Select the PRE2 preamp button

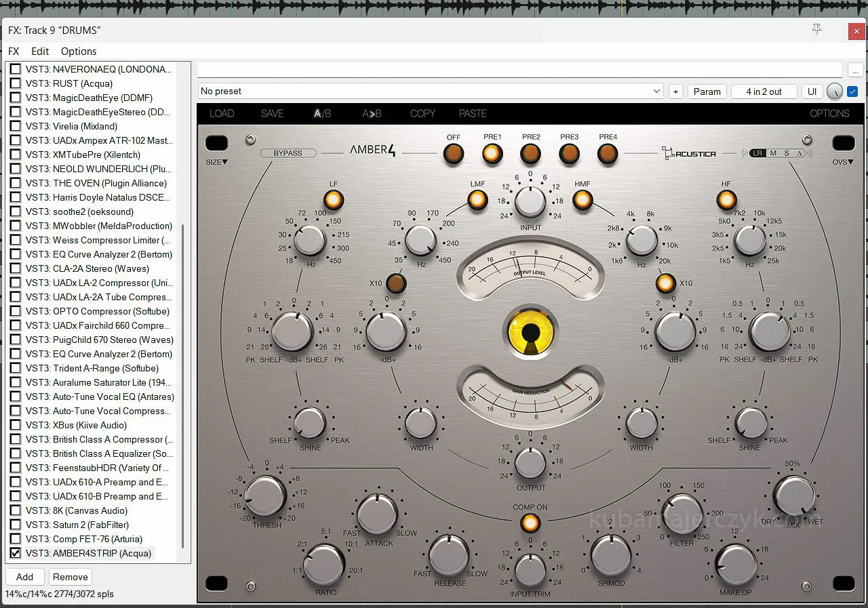point(531,155)
